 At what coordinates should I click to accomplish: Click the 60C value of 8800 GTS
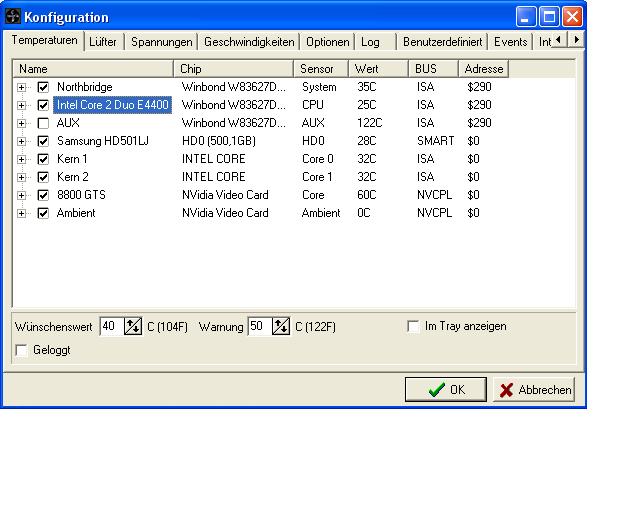tap(367, 195)
